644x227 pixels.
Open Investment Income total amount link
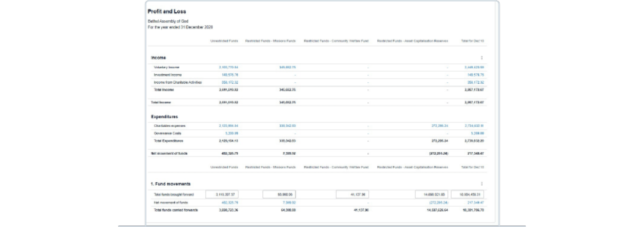475,75
